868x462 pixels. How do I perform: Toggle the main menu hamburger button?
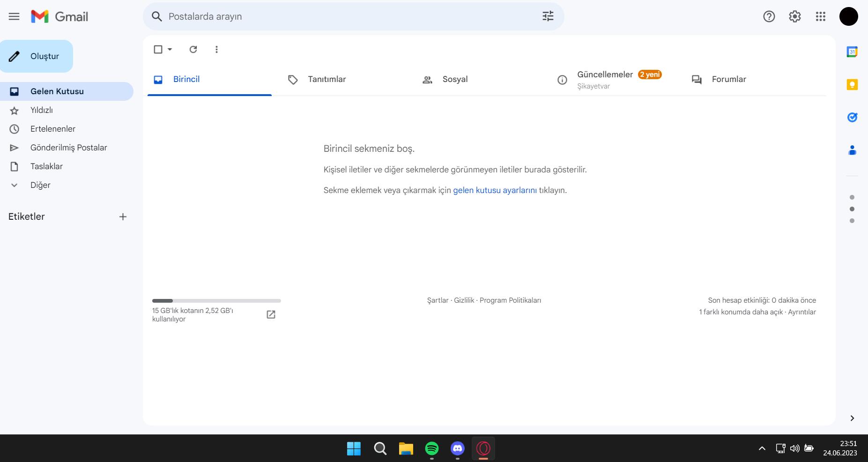[x=14, y=16]
